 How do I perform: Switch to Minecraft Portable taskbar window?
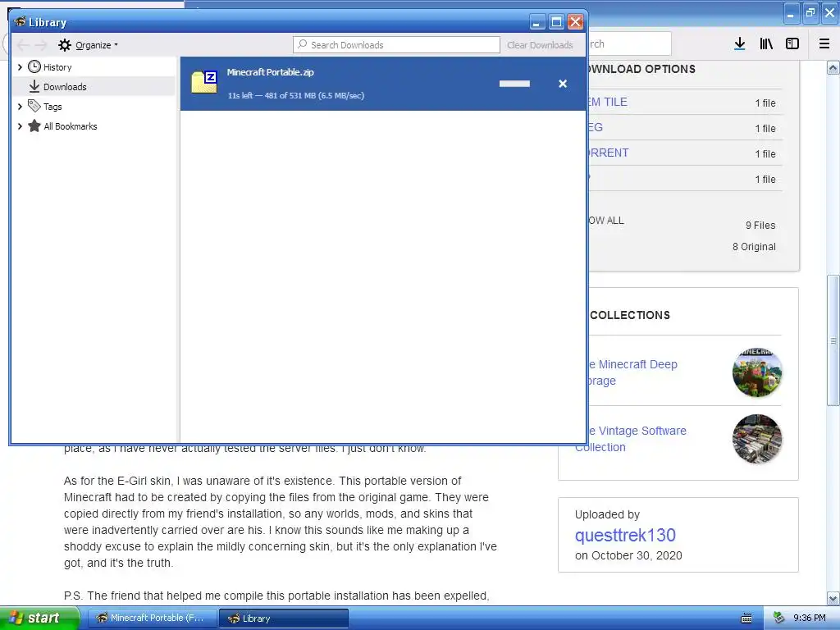pyautogui.click(x=152, y=619)
